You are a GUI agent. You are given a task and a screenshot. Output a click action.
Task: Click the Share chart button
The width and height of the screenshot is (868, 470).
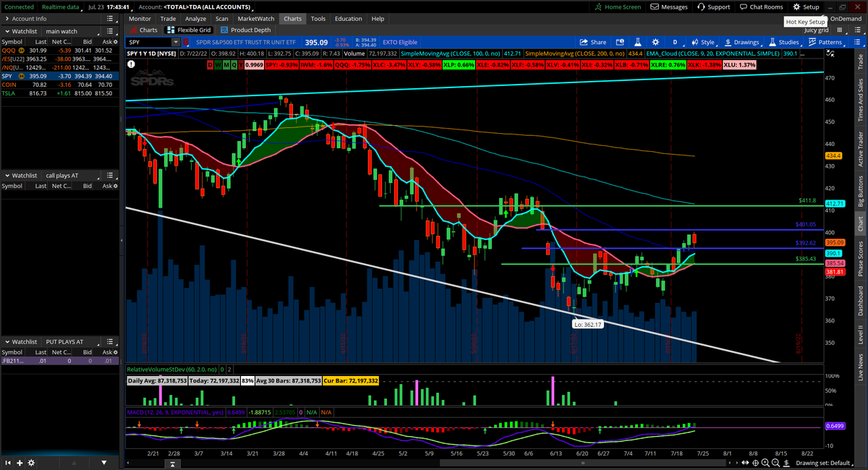pyautogui.click(x=593, y=42)
